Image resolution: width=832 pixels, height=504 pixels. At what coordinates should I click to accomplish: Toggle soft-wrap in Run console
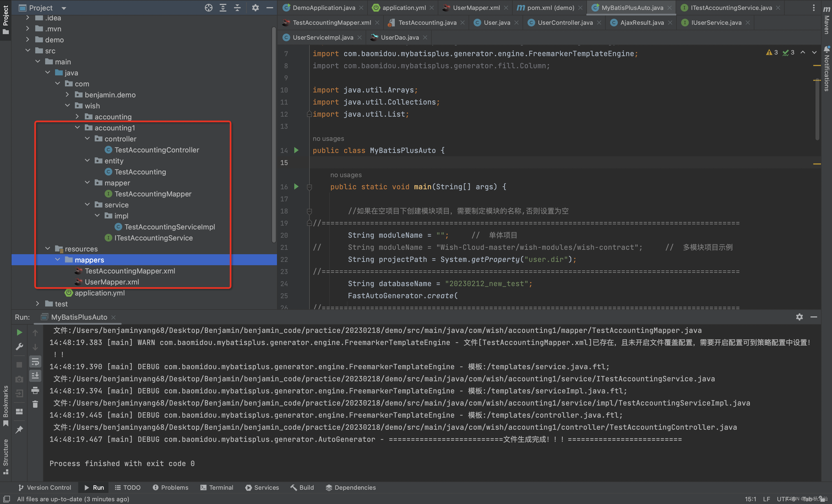[x=35, y=362]
